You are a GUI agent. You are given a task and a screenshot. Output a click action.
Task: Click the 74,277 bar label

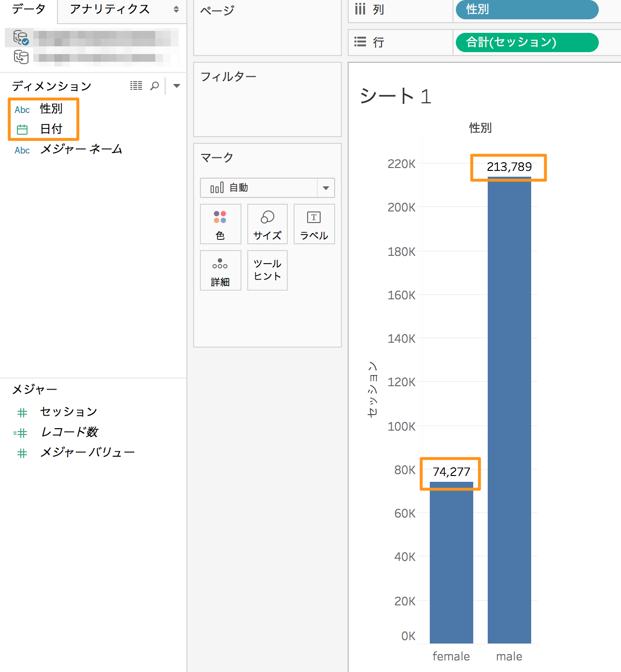451,472
